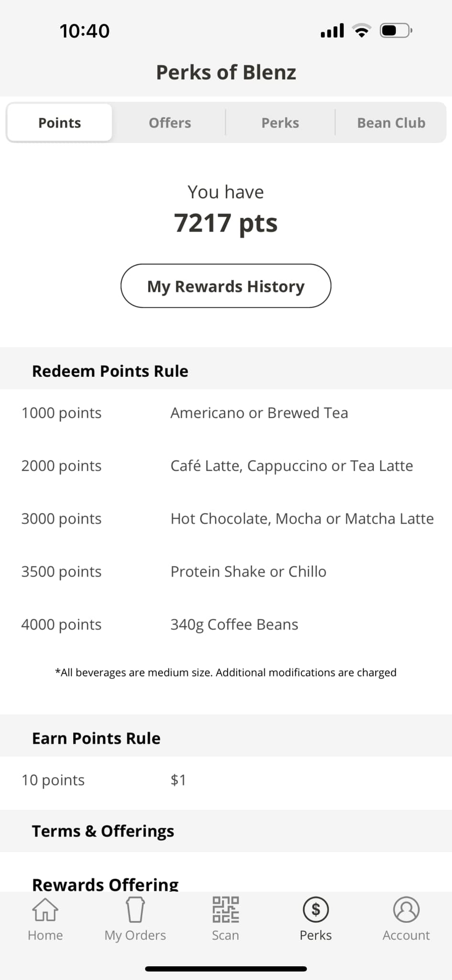Select 4000 points Coffee Beans reward
Image resolution: width=452 pixels, height=980 pixels.
pos(226,624)
